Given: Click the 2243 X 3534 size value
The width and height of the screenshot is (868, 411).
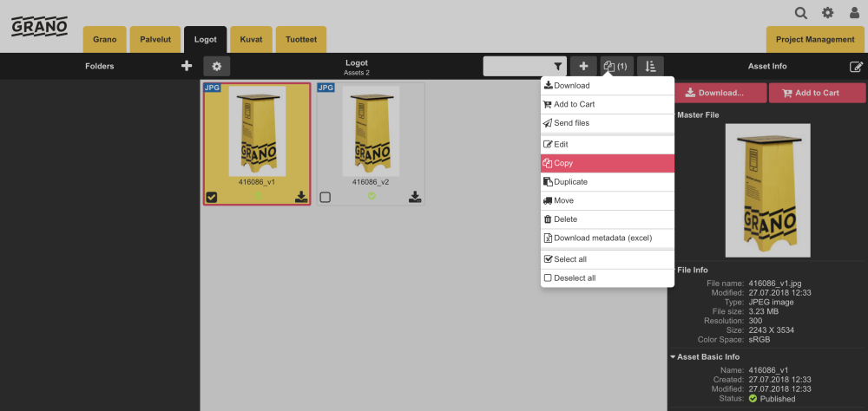Looking at the screenshot, I should coord(771,330).
